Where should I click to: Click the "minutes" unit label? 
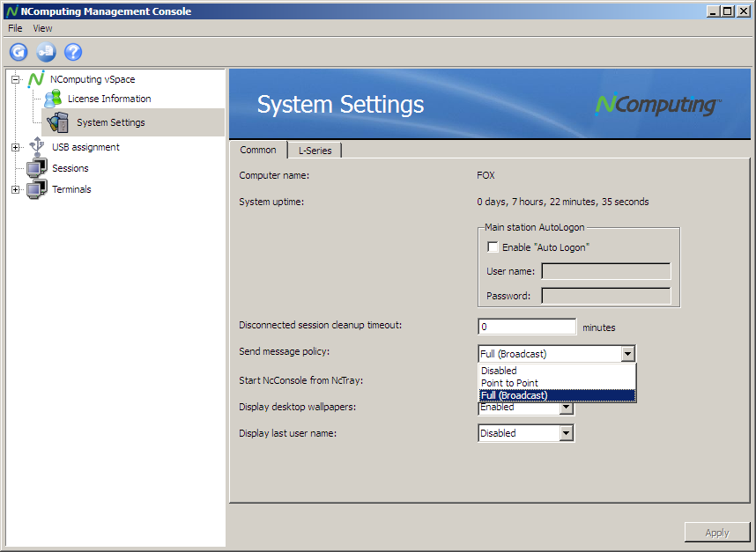point(599,328)
